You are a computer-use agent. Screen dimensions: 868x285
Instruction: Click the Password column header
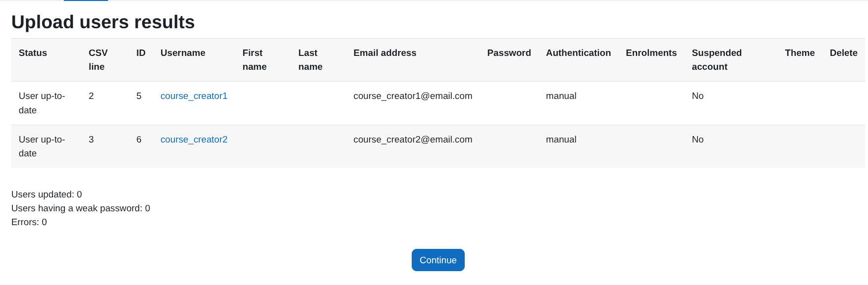click(x=509, y=53)
